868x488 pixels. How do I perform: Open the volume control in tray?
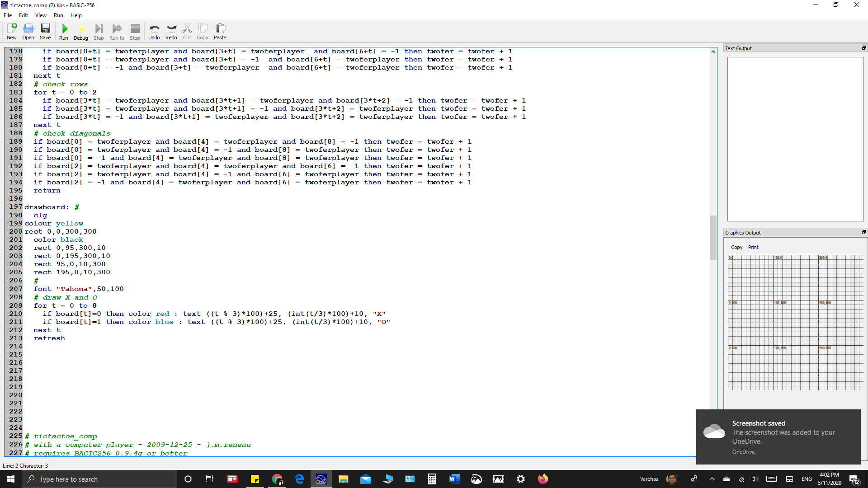(755, 479)
